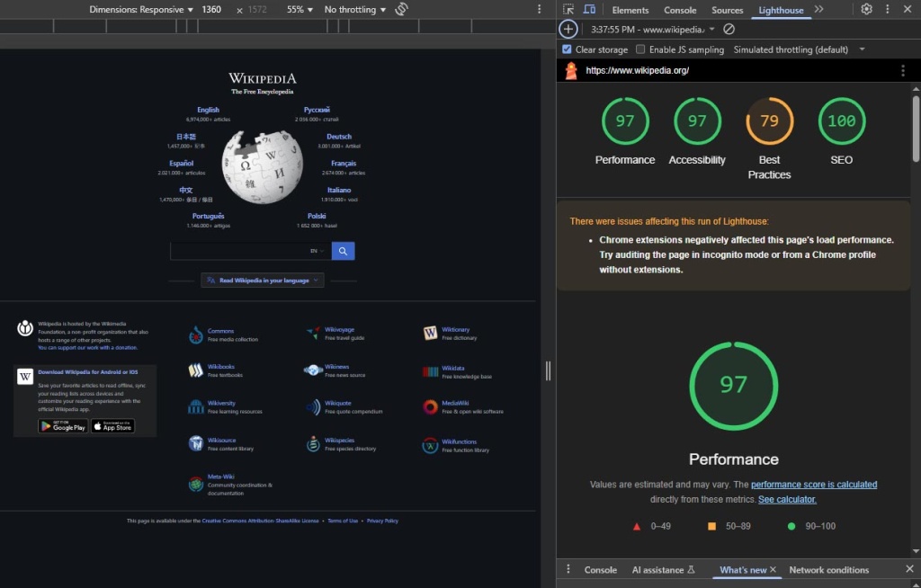Click performance score is calculated link

pos(813,485)
